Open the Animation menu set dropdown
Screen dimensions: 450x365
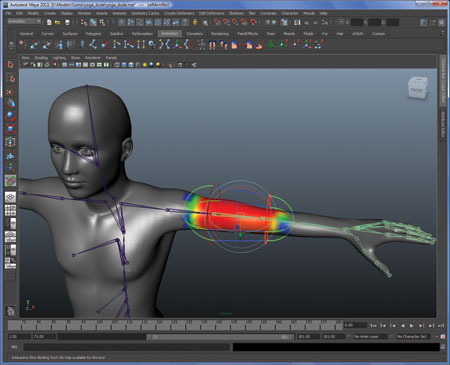[x=24, y=21]
